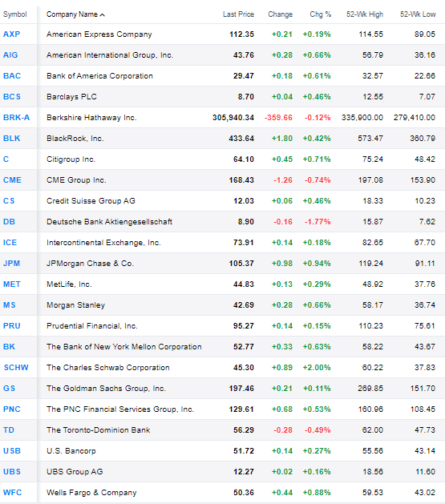This screenshot has height=504, width=445.
Task: Sort by Symbol column header
Action: coord(15,14)
